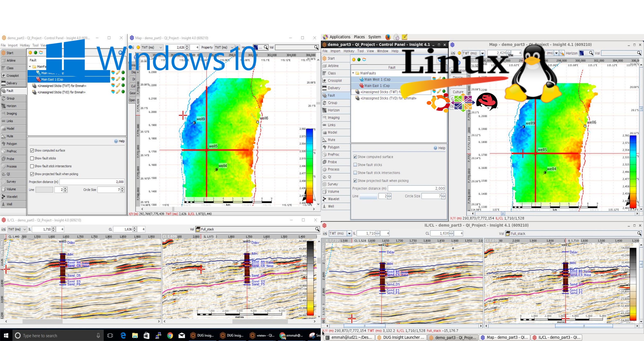The image size is (644, 341).
Task: Click layer icon beside Unassigned Sticks (TWT) in Insight 4.0
Action: click(113, 86)
